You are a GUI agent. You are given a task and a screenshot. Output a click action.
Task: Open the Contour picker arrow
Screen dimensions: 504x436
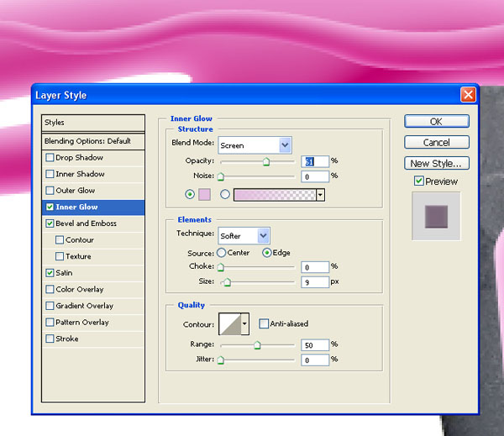[244, 323]
